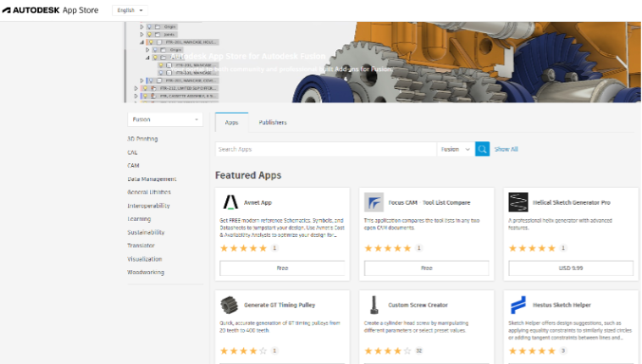Viewport: 642px width, 364px height.
Task: Expand the Fusion filter beside search box
Action: click(x=455, y=149)
